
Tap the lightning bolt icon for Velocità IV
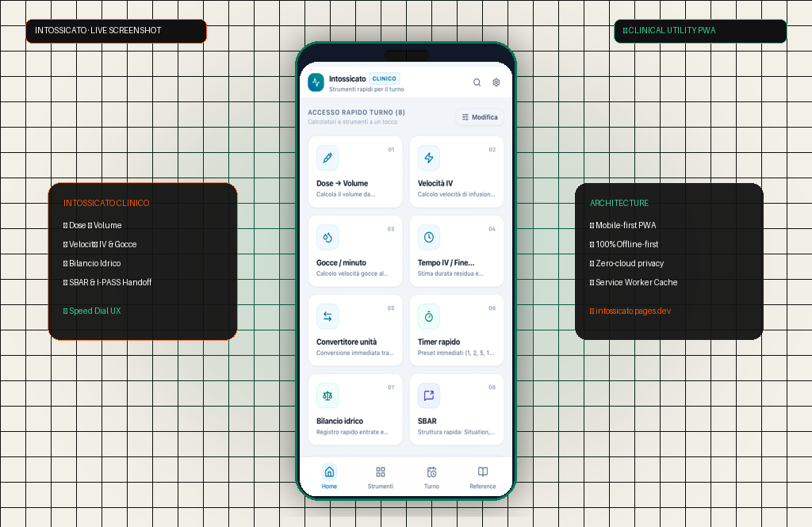pos(429,158)
